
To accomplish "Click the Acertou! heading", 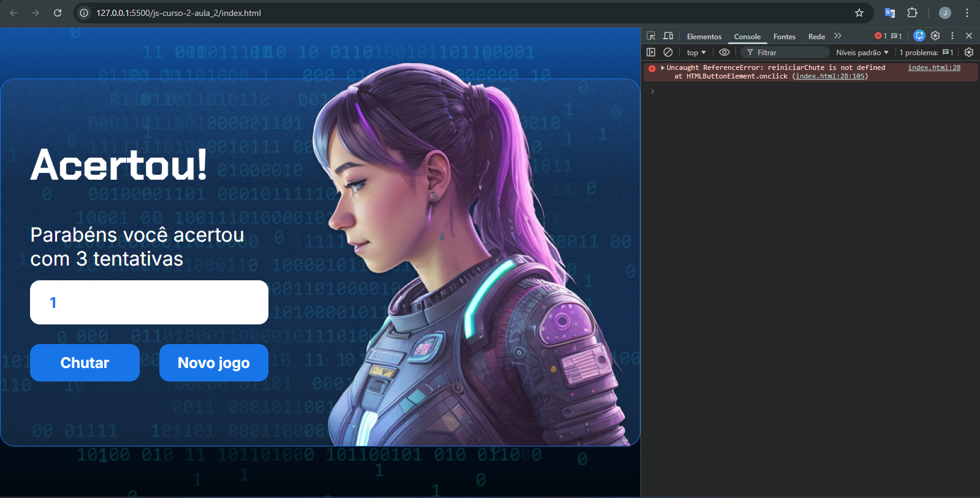I will tap(119, 164).
